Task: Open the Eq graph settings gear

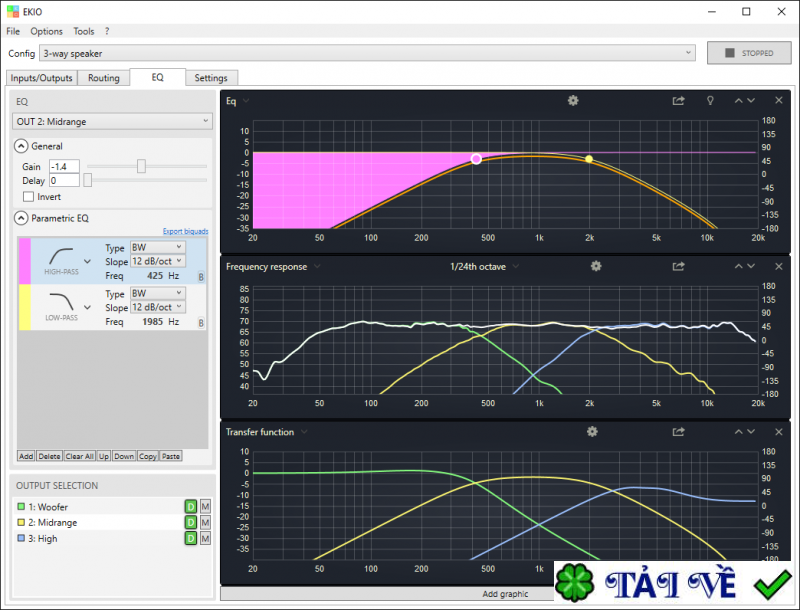Action: pos(573,101)
